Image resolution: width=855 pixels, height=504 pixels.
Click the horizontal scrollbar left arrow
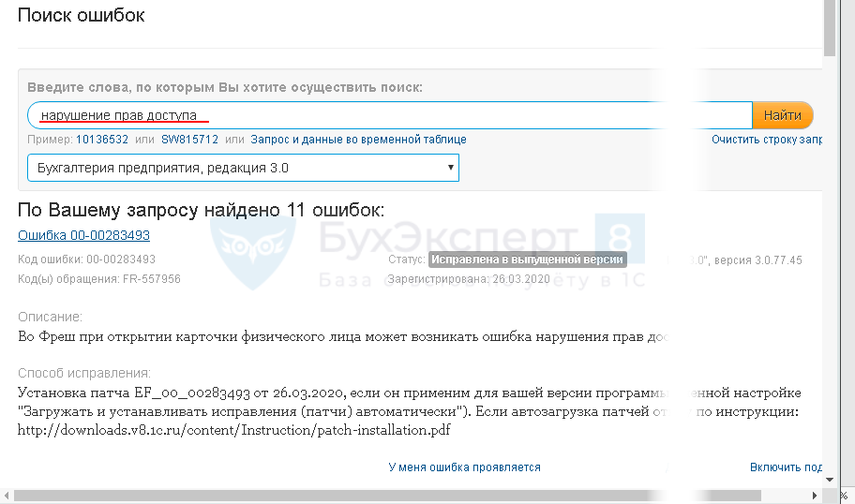pos(7,496)
